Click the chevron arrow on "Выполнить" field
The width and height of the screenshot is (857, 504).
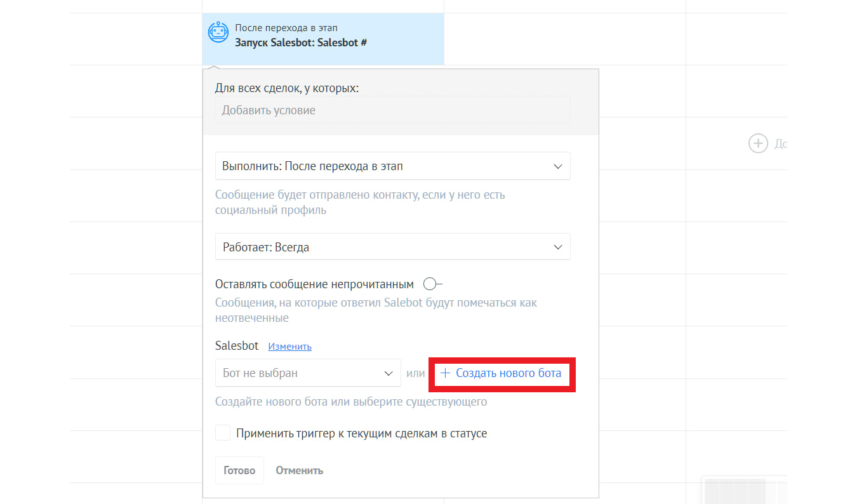click(558, 166)
